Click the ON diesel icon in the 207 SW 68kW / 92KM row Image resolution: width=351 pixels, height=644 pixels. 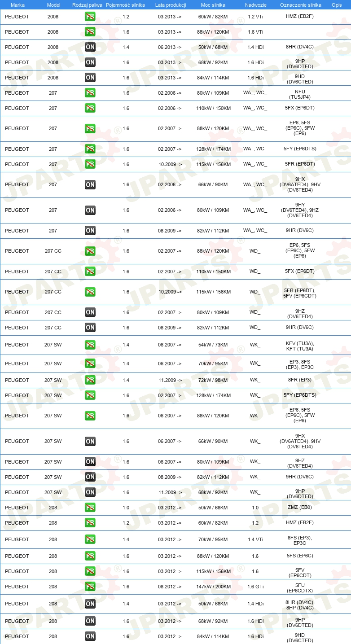[x=90, y=492]
